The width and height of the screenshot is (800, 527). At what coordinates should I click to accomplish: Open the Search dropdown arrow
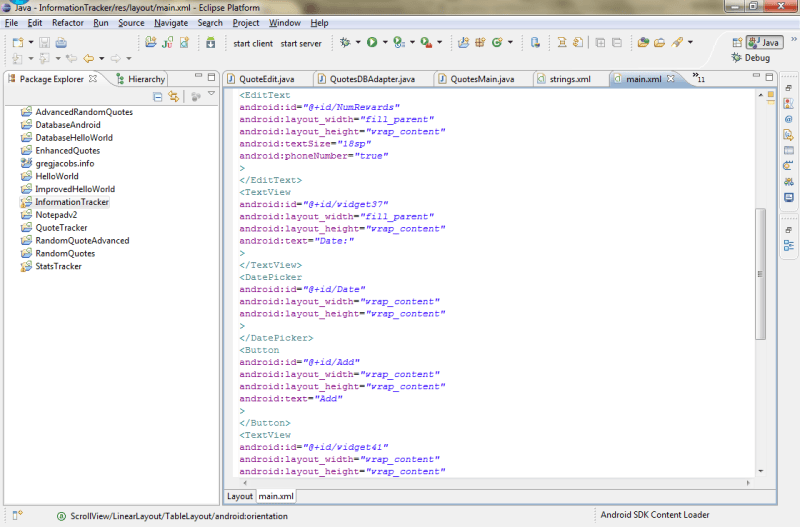(690, 42)
